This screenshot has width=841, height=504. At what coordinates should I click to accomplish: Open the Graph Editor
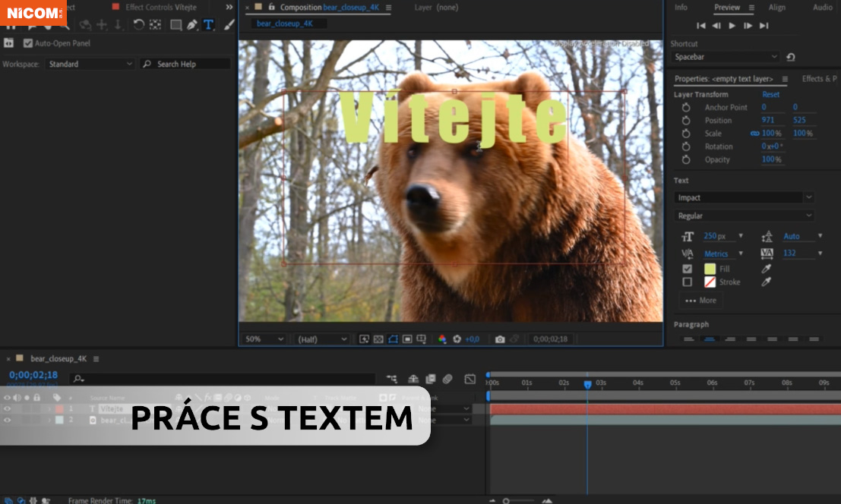click(470, 380)
